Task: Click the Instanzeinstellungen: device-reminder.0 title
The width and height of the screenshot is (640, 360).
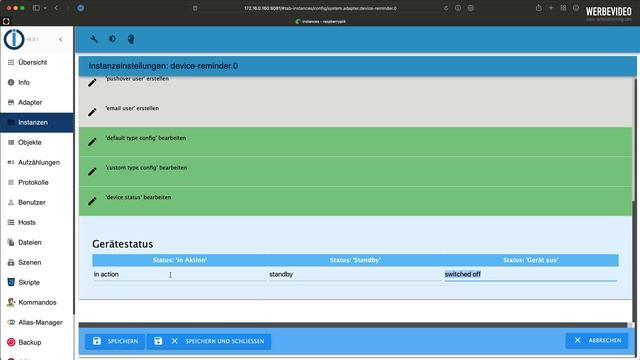Action: tap(163, 66)
